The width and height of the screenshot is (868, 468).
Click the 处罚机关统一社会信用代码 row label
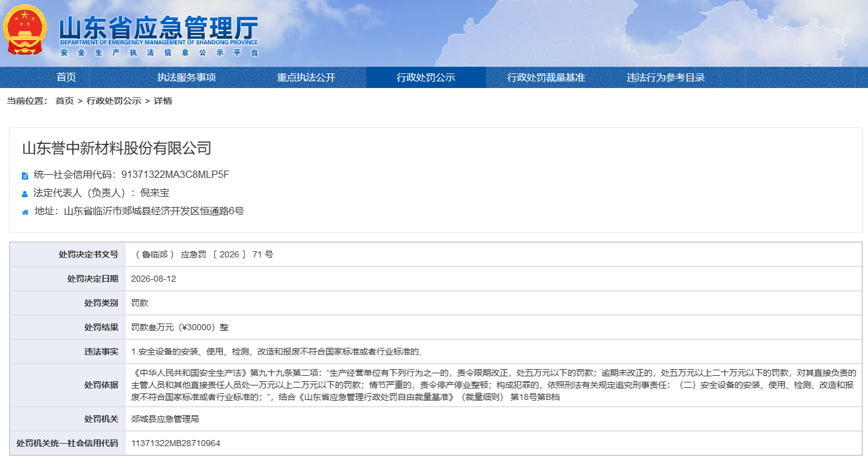[67, 443]
